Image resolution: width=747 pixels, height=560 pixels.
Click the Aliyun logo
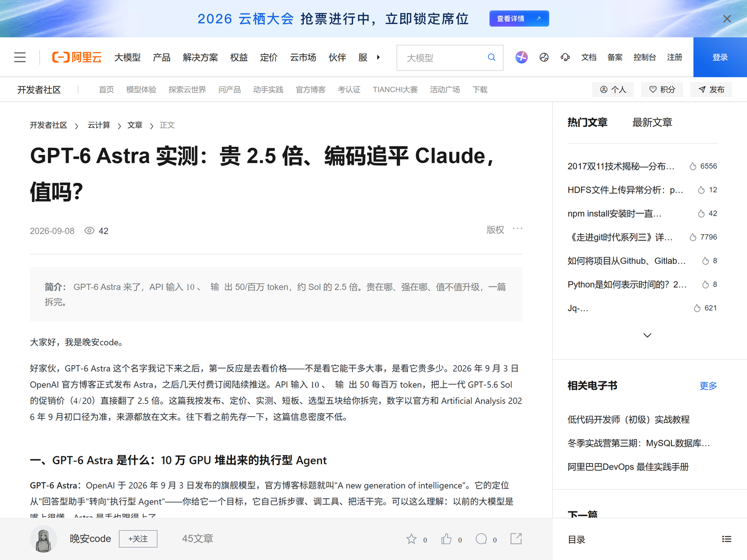tap(77, 57)
